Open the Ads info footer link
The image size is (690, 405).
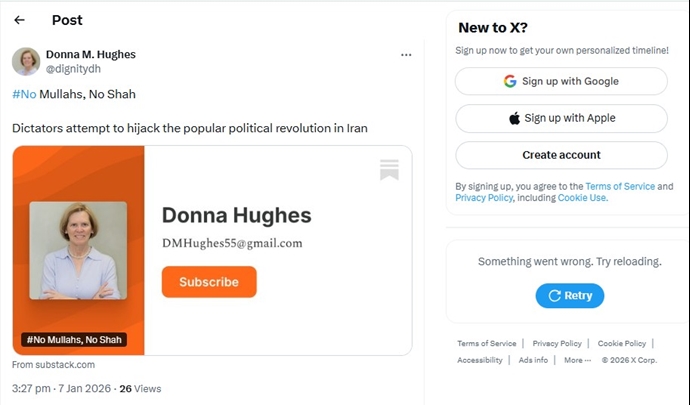tap(533, 360)
